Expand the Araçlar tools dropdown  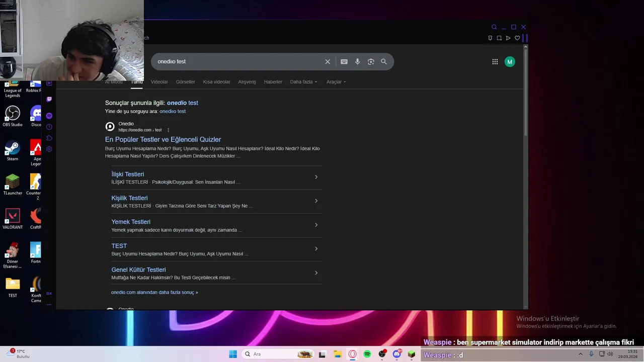pos(336,82)
